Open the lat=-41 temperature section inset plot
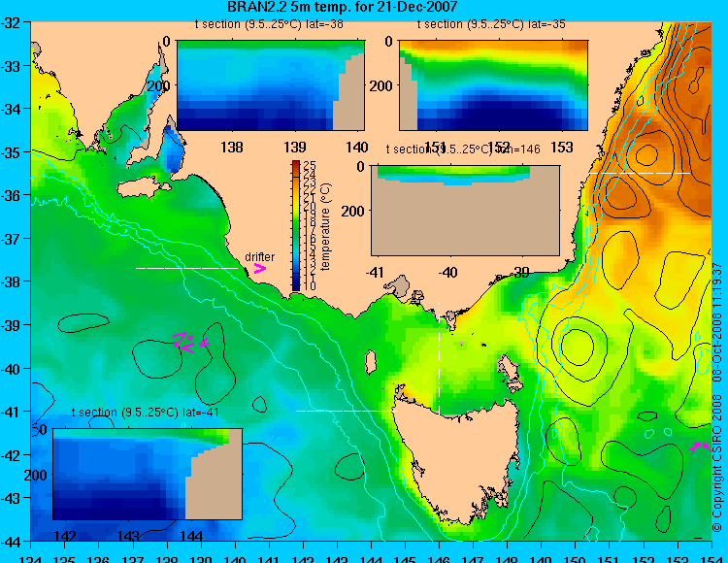This screenshot has width=728, height=563. click(x=148, y=474)
